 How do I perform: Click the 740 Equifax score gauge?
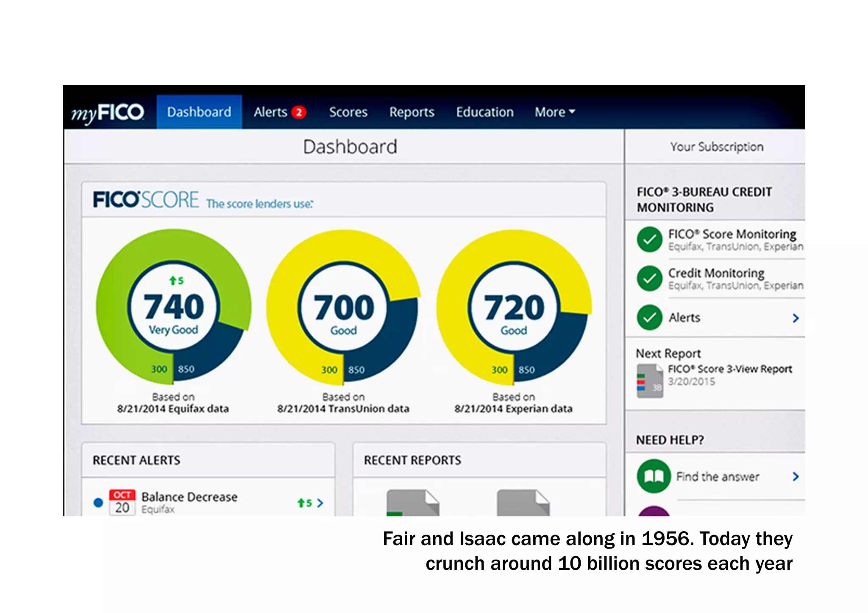[x=173, y=307]
